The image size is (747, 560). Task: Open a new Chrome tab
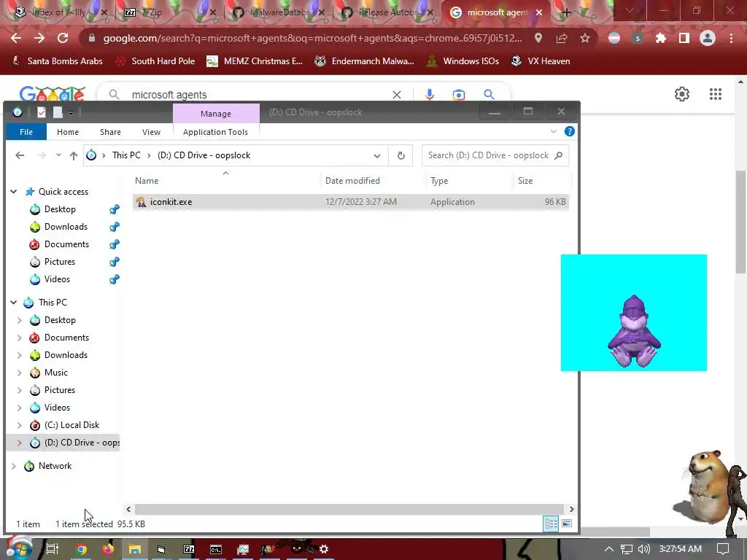[x=566, y=12]
